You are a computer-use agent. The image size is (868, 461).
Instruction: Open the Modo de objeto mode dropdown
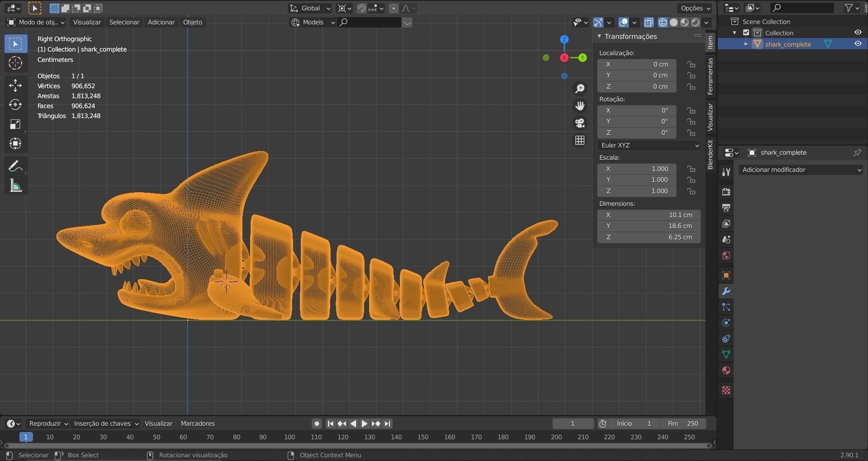pos(36,22)
